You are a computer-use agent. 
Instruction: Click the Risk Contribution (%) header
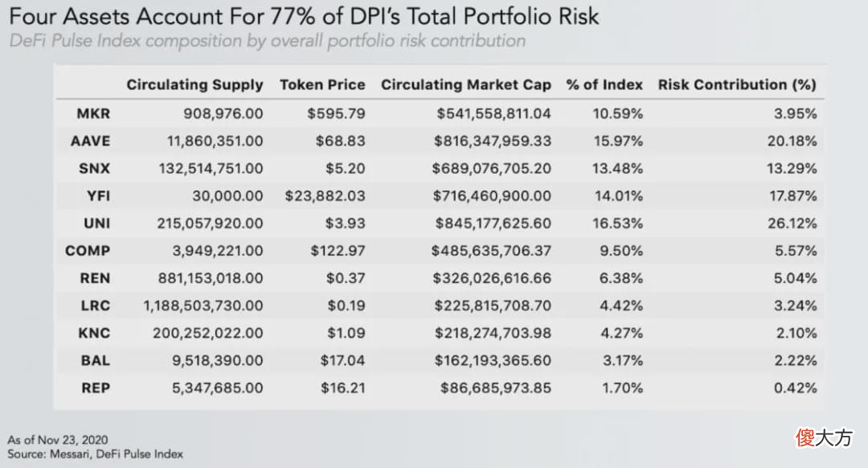point(737,84)
